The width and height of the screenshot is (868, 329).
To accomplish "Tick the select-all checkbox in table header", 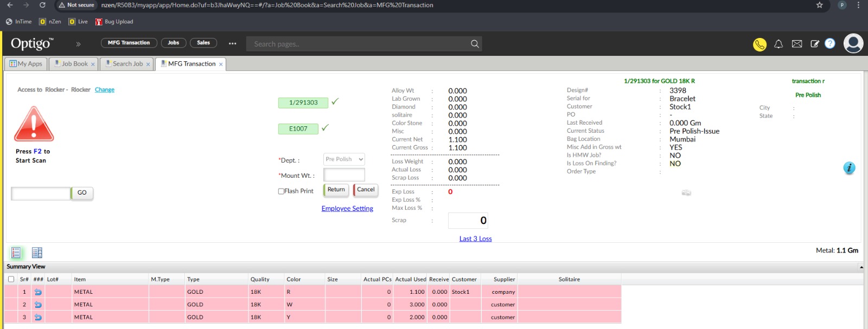I will tap(11, 279).
